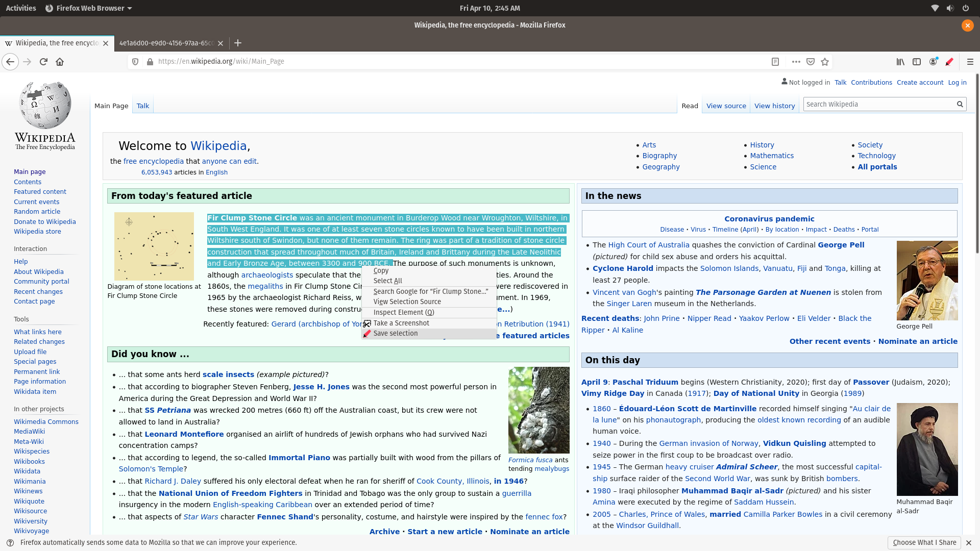This screenshot has height=551, width=980.
Task: Open the Talk tab of Main Page
Action: tap(143, 106)
